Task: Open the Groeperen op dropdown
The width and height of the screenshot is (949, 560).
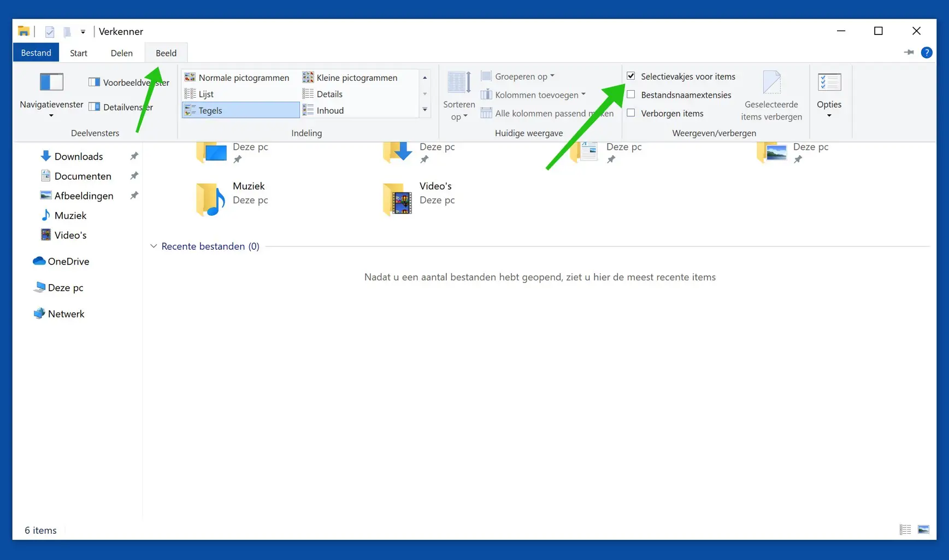Action: coord(518,76)
